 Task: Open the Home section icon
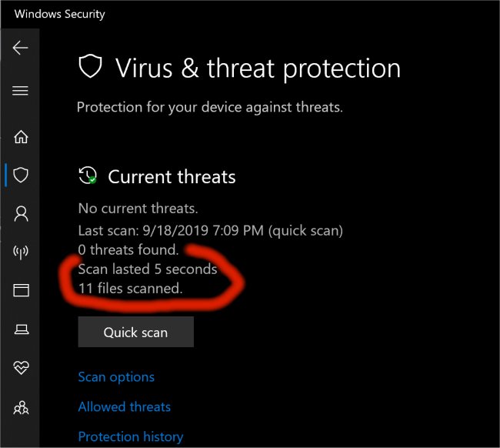(x=21, y=136)
